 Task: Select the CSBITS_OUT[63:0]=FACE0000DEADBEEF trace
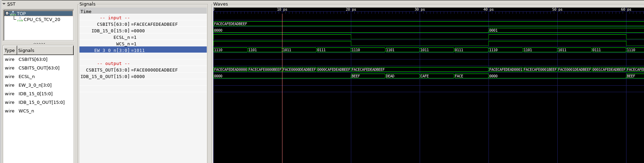132,70
